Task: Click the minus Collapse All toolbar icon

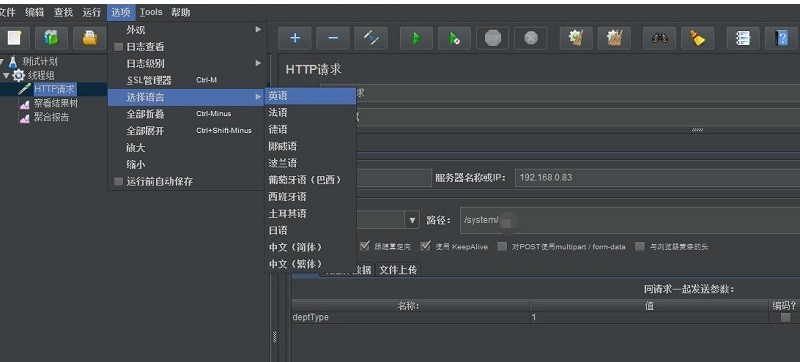Action: click(333, 38)
